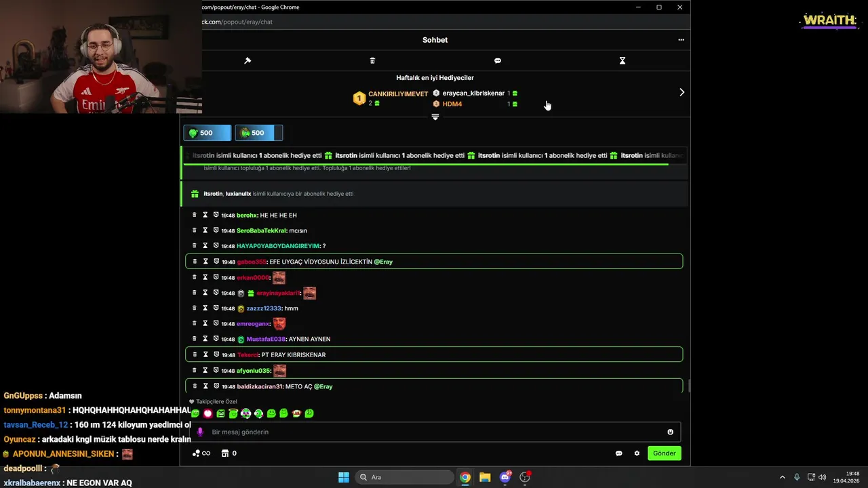Delete berohx's message with the trash icon

tap(195, 215)
